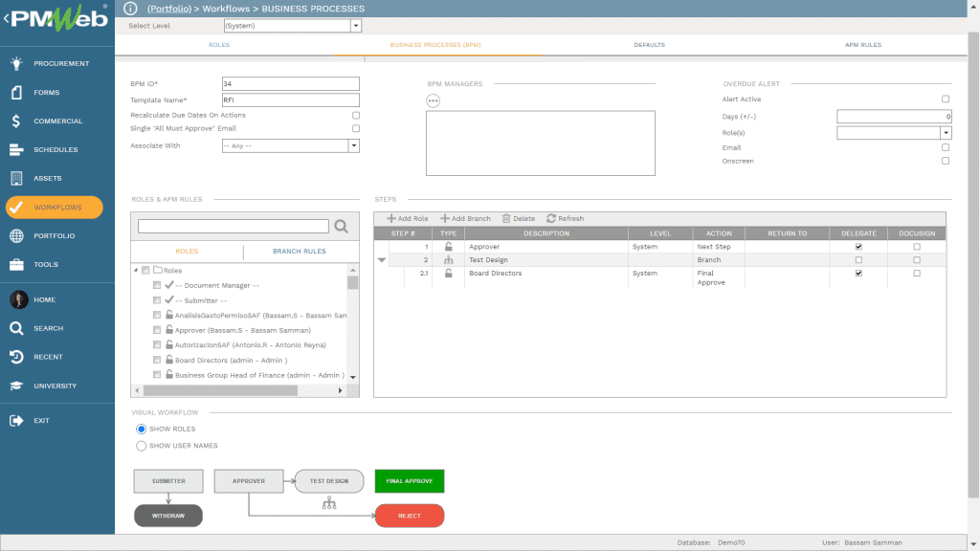Enable the overdue Email checkbox
This screenshot has width=980, height=551.
pyautogui.click(x=945, y=147)
